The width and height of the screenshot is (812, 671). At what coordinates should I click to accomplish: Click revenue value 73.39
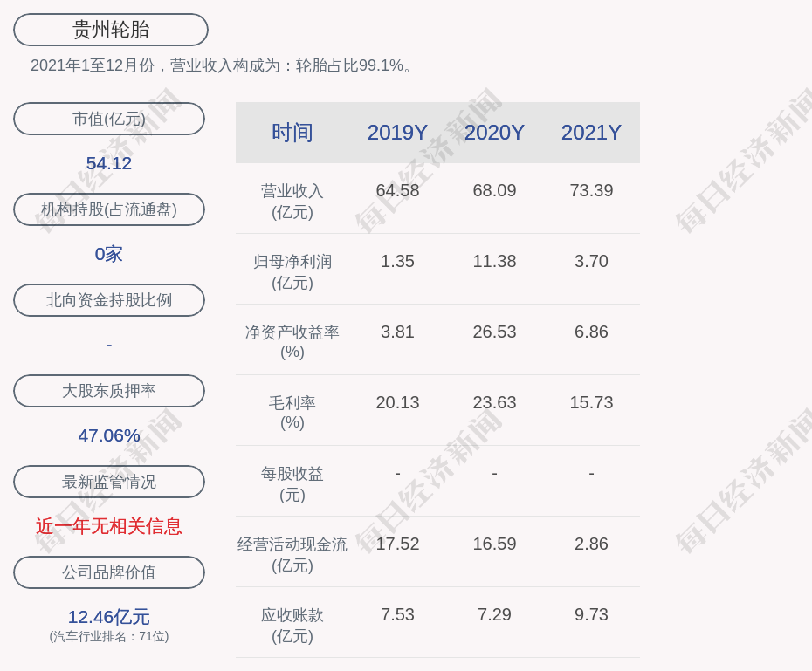[591, 190]
